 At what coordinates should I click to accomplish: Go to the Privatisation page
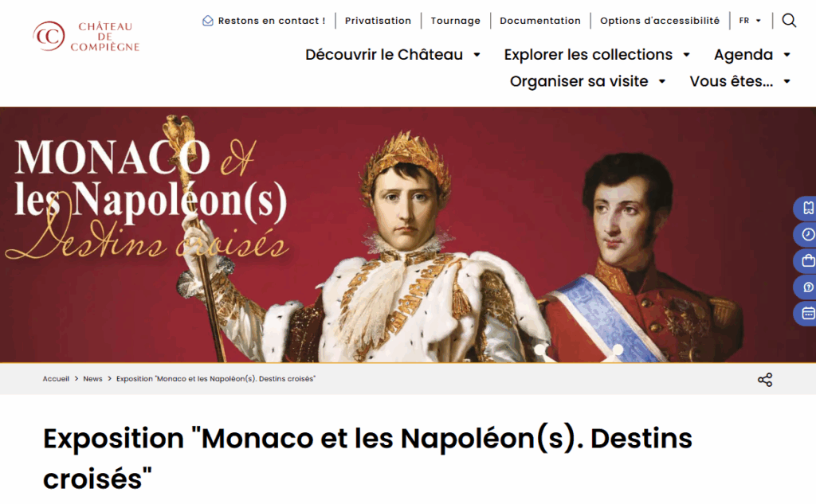[x=378, y=21]
